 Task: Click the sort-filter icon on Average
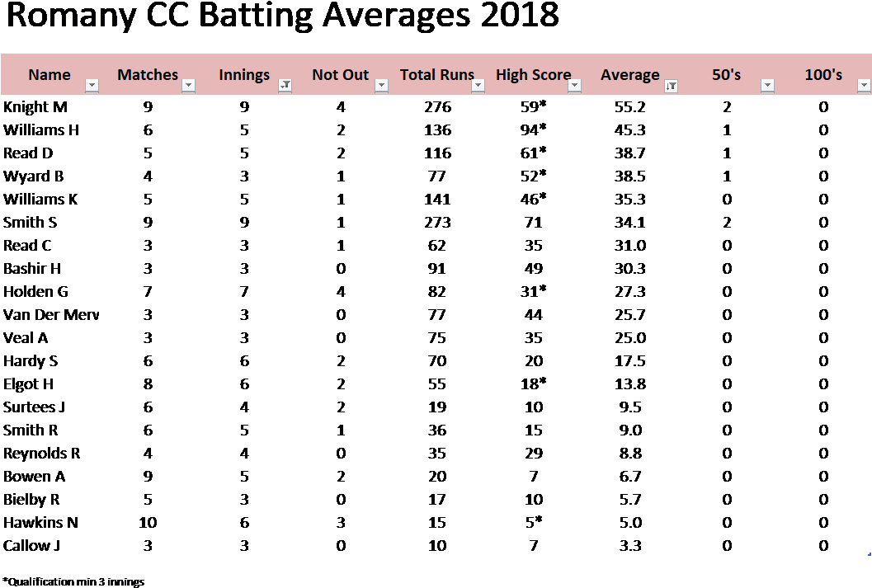tap(671, 85)
